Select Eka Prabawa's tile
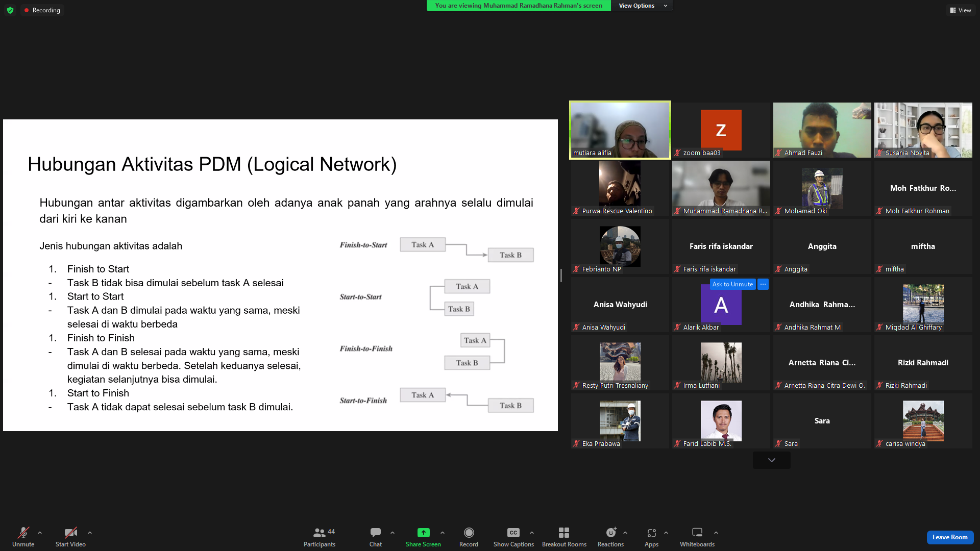980x551 pixels. point(620,421)
